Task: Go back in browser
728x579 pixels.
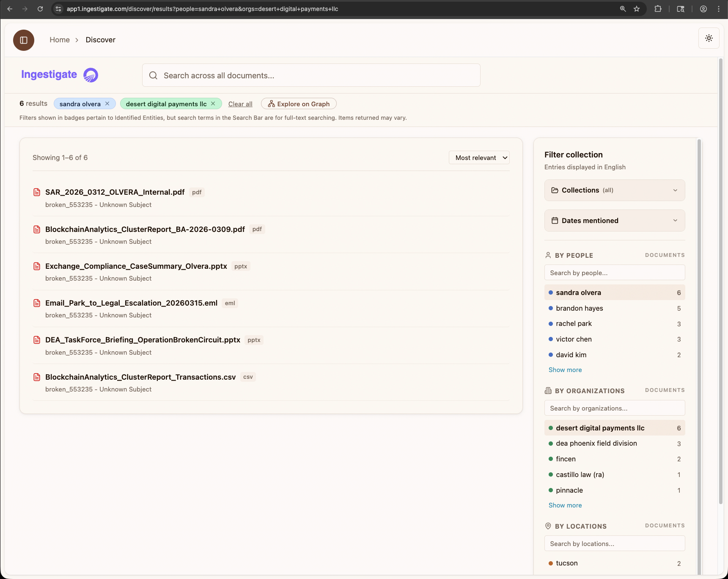Action: click(x=10, y=9)
